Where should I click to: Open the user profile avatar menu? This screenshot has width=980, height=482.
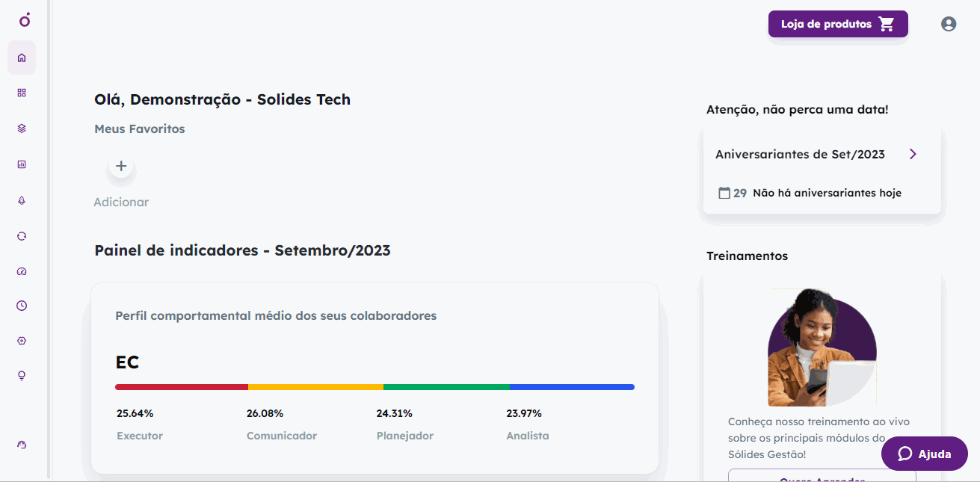[x=949, y=24]
